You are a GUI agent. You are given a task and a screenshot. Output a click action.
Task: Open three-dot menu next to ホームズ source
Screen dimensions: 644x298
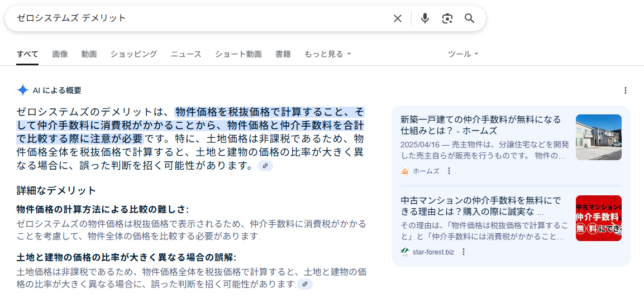point(449,171)
